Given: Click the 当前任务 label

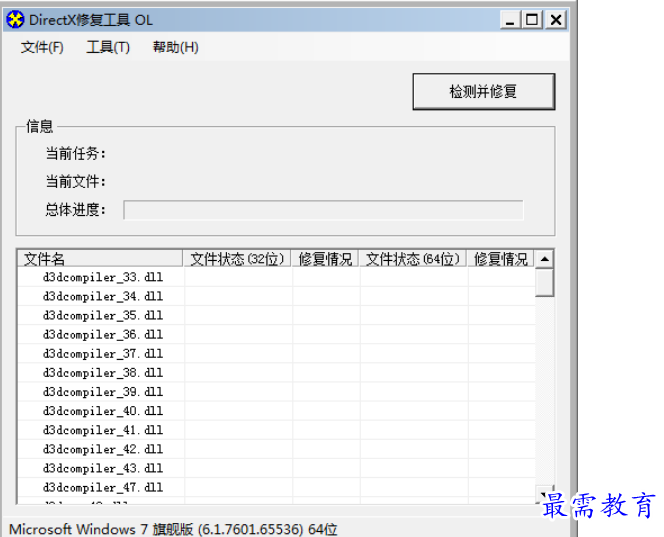Looking at the screenshot, I should coord(75,153).
